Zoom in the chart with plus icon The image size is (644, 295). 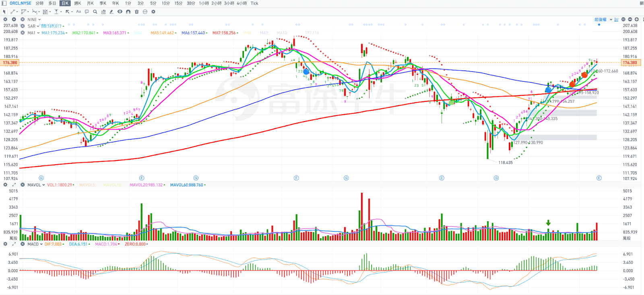click(x=637, y=19)
